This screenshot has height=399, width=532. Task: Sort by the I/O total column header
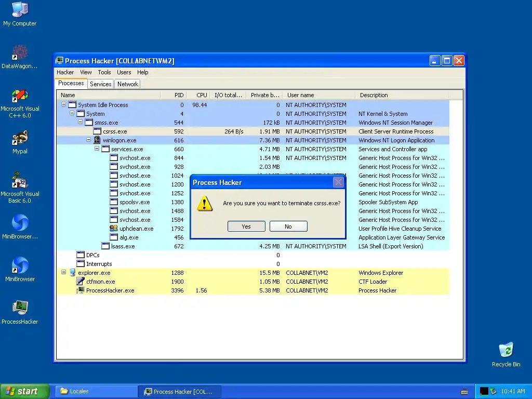tap(228, 95)
